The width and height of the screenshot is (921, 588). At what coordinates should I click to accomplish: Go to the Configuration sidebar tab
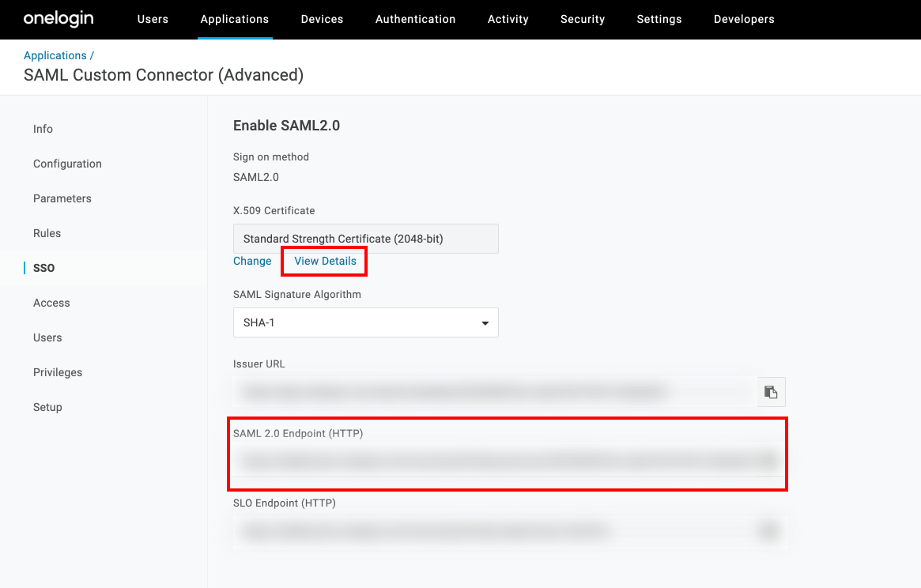tap(67, 164)
